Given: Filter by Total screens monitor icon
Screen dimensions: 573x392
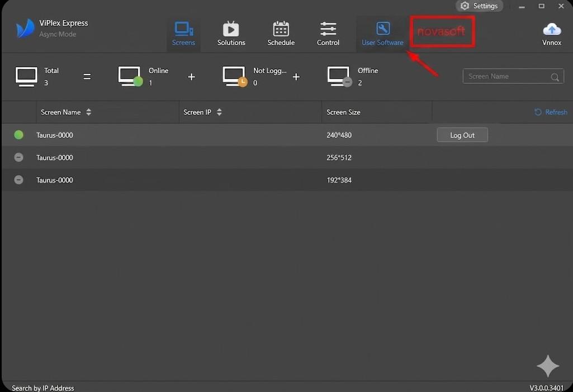Looking at the screenshot, I should pyautogui.click(x=26, y=77).
